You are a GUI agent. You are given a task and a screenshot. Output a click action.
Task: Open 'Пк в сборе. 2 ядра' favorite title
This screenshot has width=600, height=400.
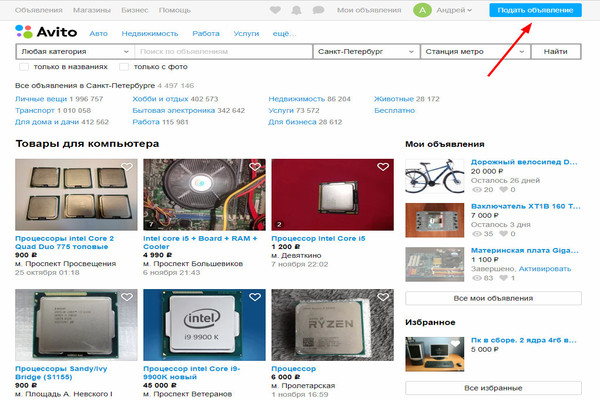pyautogui.click(x=523, y=340)
